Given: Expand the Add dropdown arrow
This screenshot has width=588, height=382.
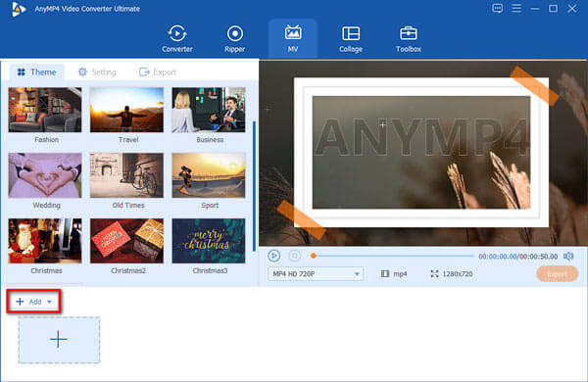Looking at the screenshot, I should [x=49, y=302].
